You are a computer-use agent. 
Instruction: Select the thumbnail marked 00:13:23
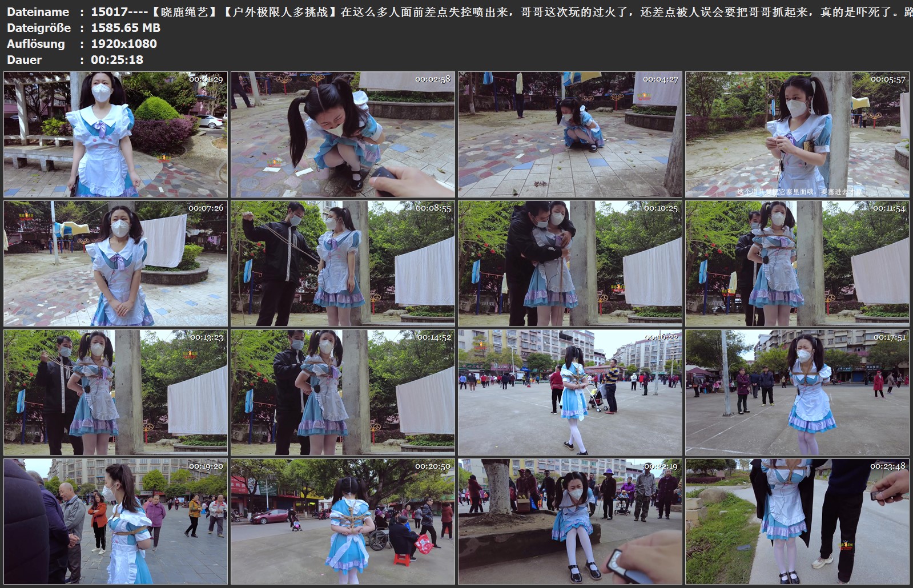[x=115, y=392]
